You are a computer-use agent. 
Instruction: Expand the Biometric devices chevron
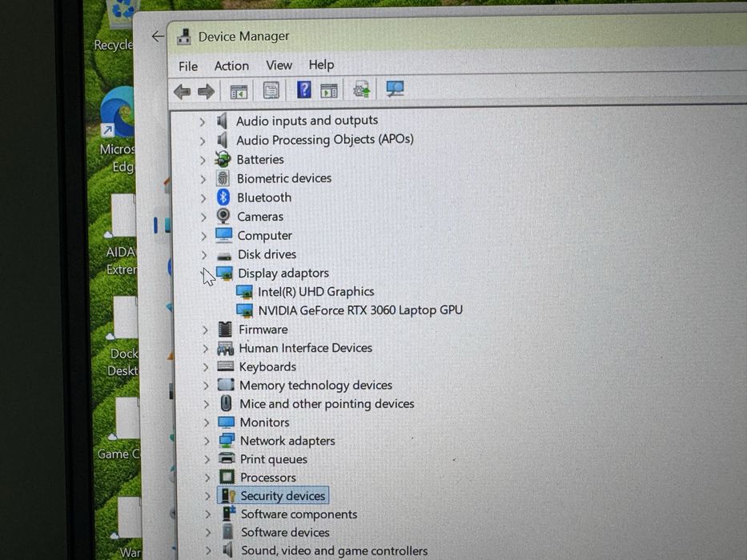[203, 179]
